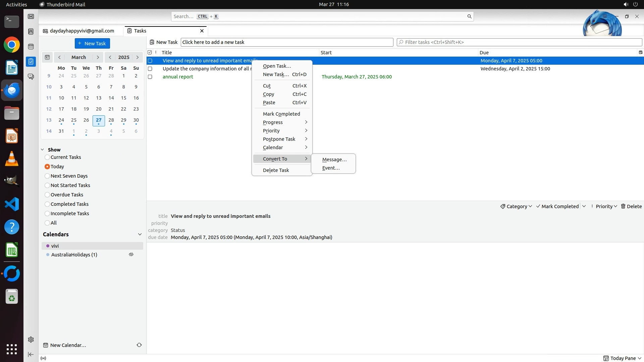This screenshot has width=644, height=362.
Task: Choose Event… in Convert To submenu
Action: [x=331, y=168]
